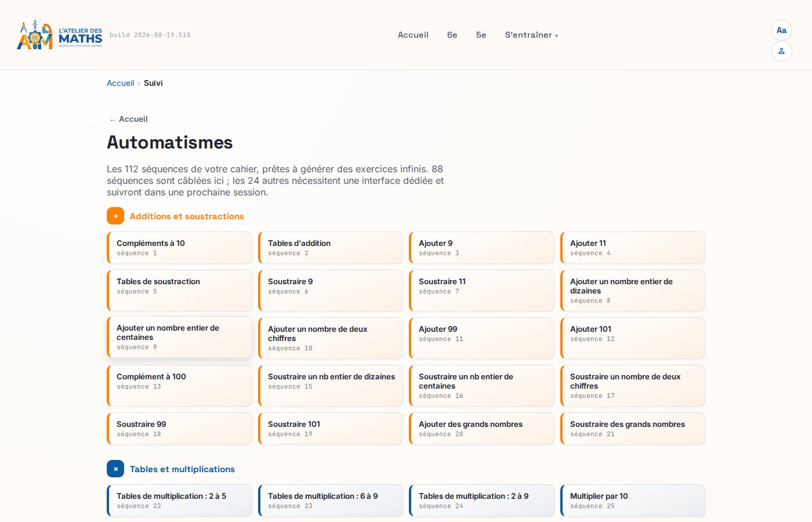Click the Automatismes page title

(170, 142)
